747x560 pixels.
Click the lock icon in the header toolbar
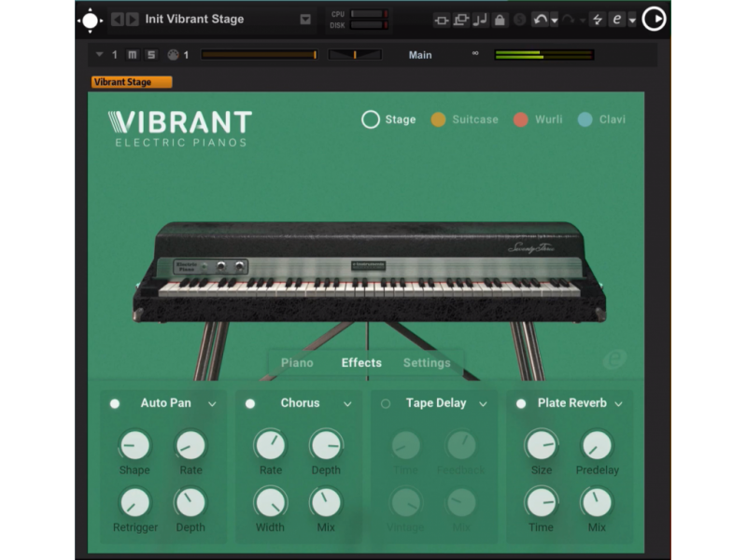pyautogui.click(x=500, y=20)
